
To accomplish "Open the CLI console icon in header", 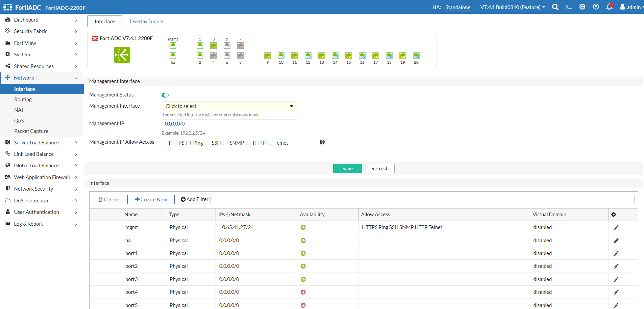I will (569, 7).
